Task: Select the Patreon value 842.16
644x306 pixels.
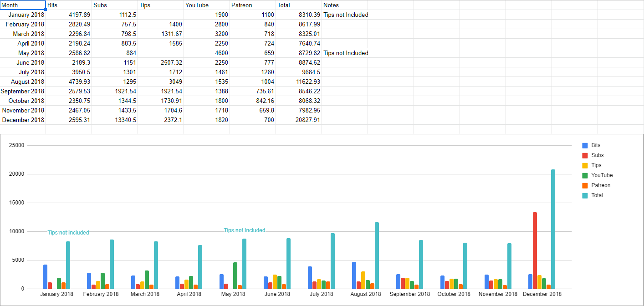Action: [x=253, y=101]
